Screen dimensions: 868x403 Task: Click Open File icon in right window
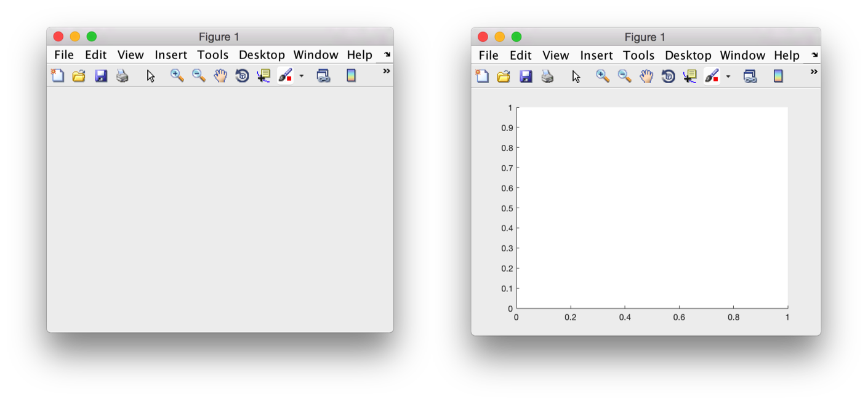coord(504,76)
